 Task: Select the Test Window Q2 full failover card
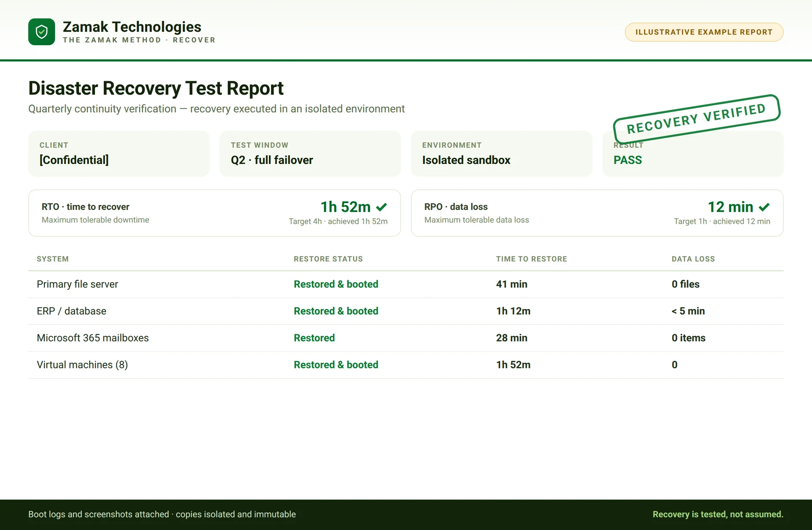(310, 154)
